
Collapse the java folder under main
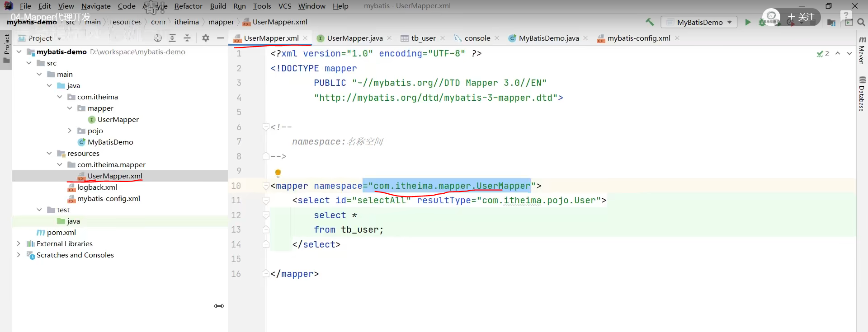[x=49, y=85]
